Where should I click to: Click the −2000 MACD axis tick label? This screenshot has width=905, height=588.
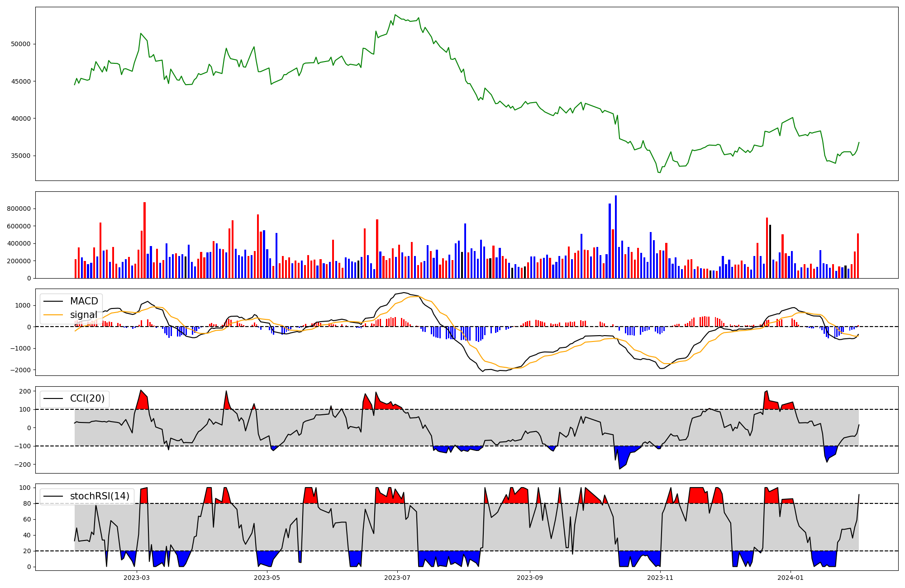click(x=21, y=370)
